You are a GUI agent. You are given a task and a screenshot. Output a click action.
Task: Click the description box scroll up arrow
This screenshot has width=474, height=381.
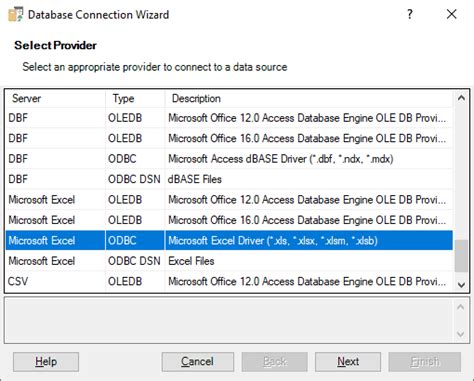click(461, 307)
